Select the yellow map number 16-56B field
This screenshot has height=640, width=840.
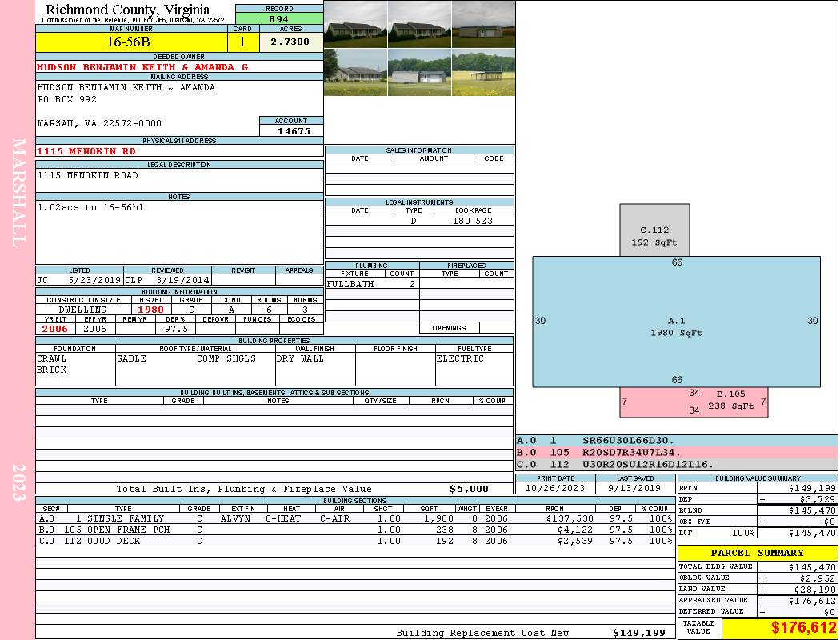coord(130,42)
